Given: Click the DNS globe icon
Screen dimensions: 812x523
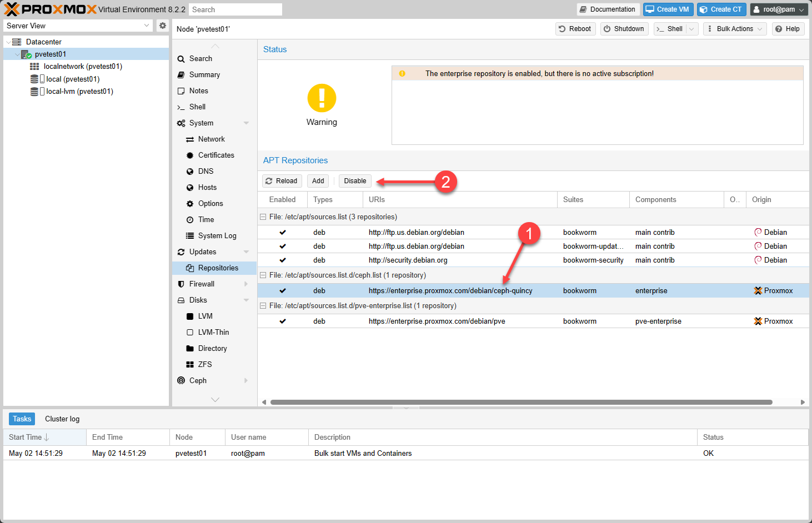Looking at the screenshot, I should pyautogui.click(x=190, y=172).
